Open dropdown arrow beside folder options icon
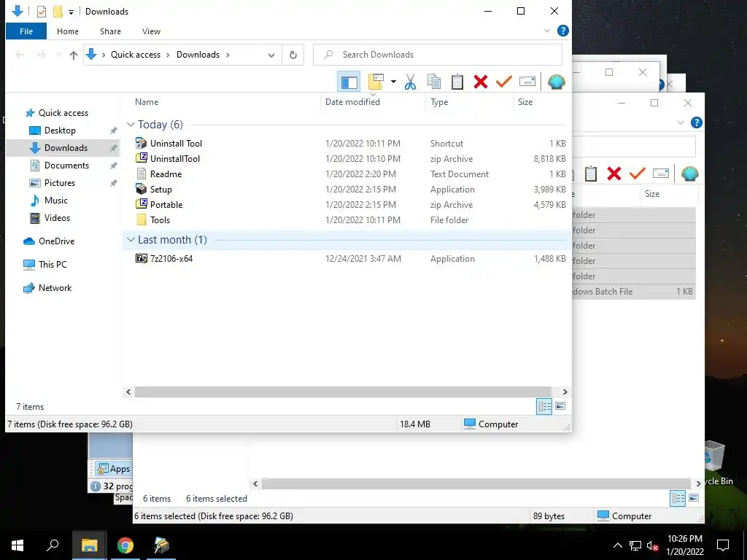 [x=393, y=82]
